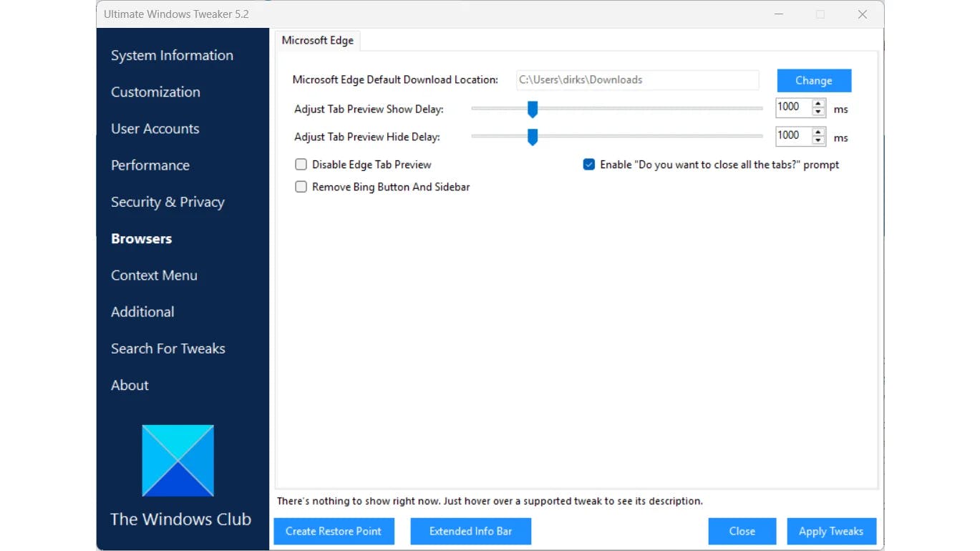Image resolution: width=980 pixels, height=551 pixels.
Task: Decrease Hide Delay value with down arrow
Action: pos(818,140)
